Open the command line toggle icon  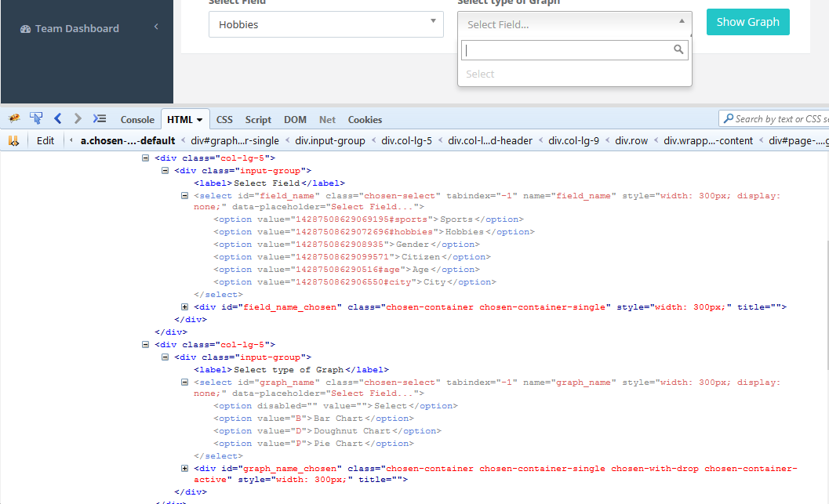coord(100,118)
